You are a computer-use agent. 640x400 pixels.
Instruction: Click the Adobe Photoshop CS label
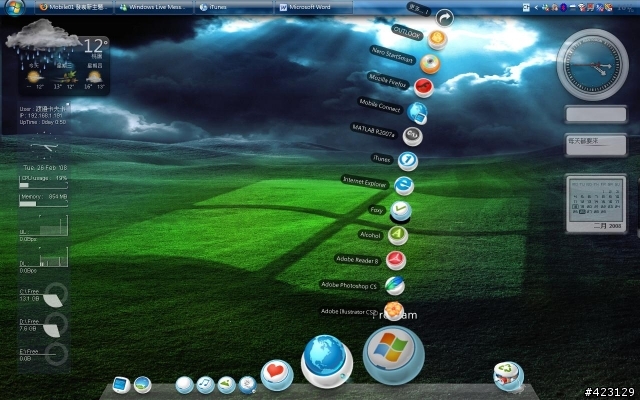(349, 285)
